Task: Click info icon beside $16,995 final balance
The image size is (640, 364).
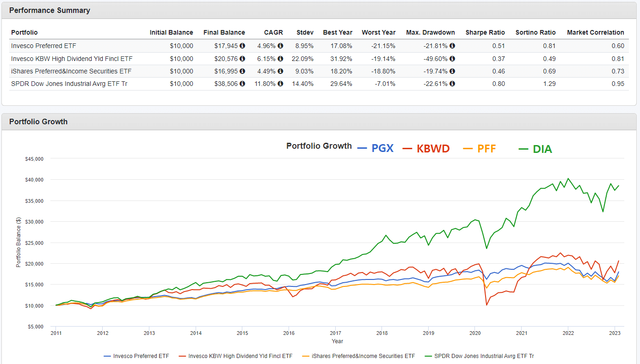Action: (x=242, y=71)
